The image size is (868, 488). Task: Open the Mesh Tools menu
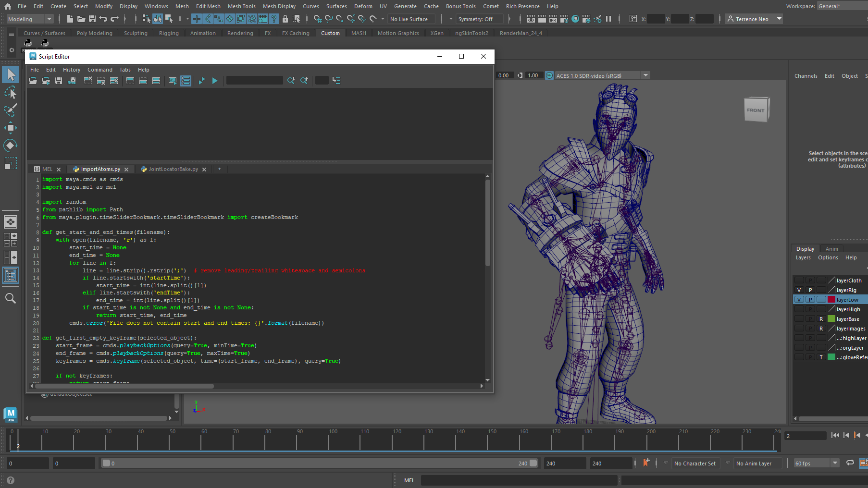pyautogui.click(x=241, y=6)
